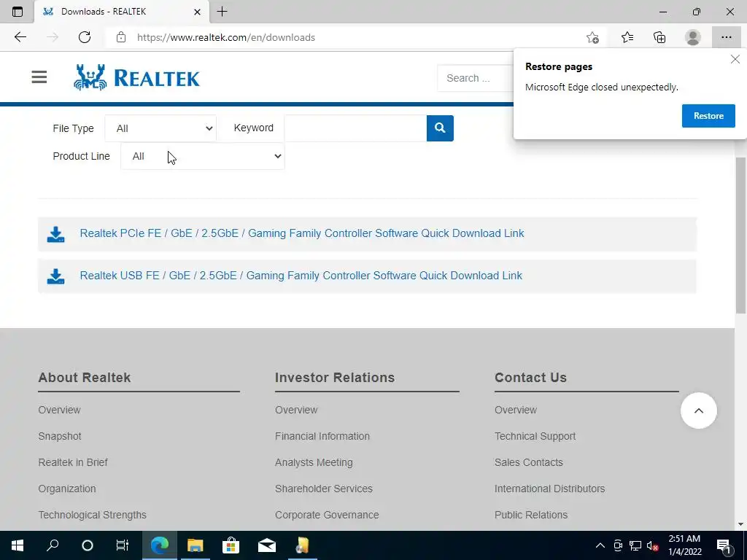Restore the previously closed pages

tap(708, 116)
